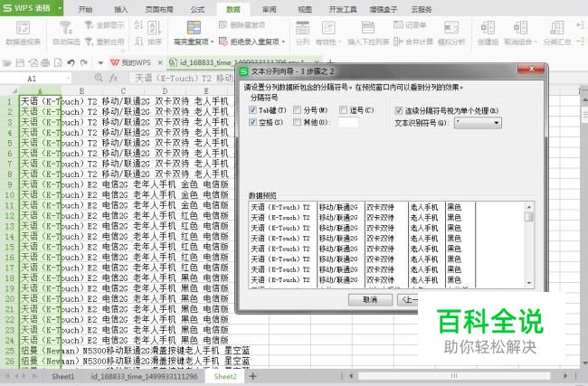Click the print icon in quick toolbar
588x386 pixels.
click(x=45, y=62)
